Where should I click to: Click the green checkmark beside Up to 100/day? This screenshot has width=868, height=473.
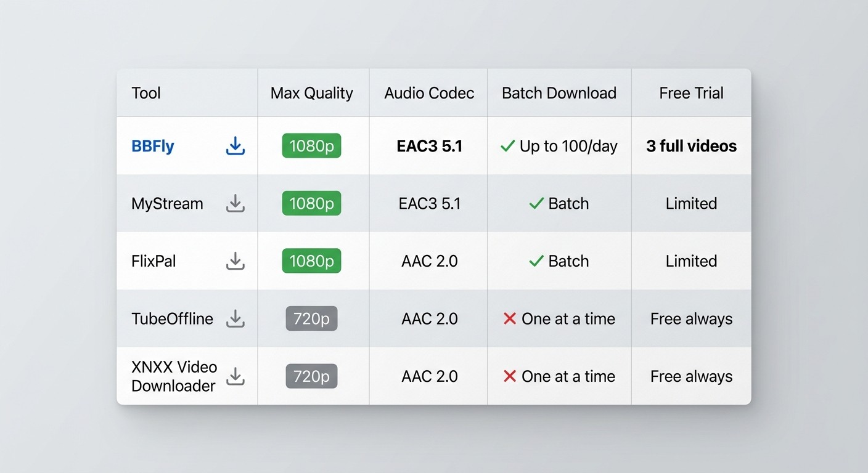[507, 146]
